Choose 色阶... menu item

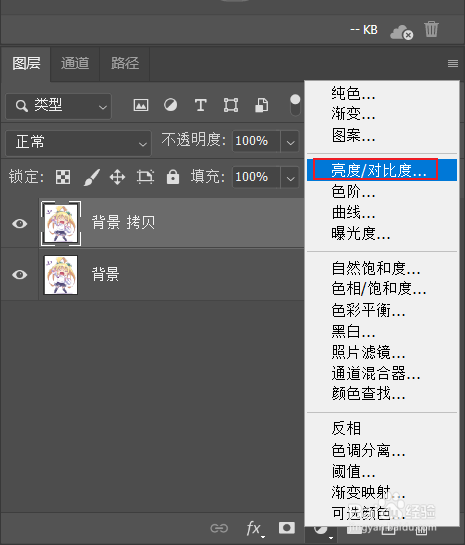(382, 191)
